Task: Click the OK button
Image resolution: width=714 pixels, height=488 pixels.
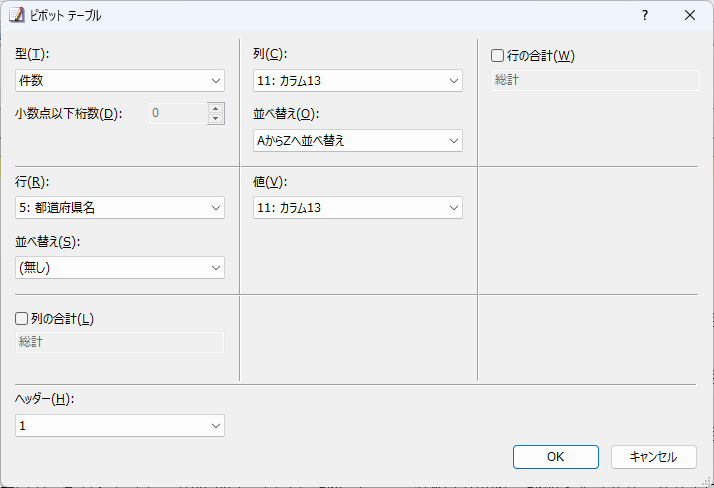Action: coord(555,456)
